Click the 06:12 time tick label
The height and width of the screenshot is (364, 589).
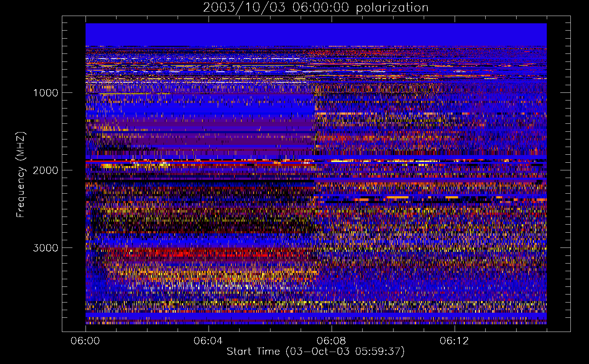coord(454,341)
